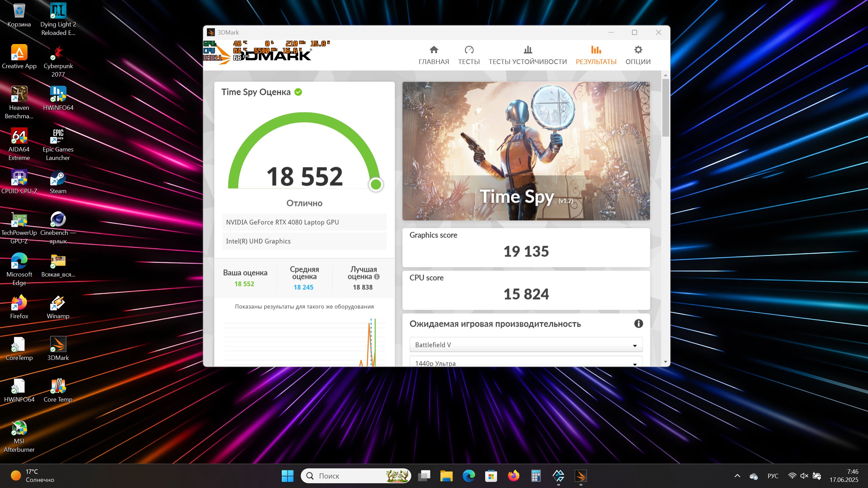Click info icon beside Лучшая оценка
The width and height of the screenshot is (868, 488).
[x=377, y=277]
